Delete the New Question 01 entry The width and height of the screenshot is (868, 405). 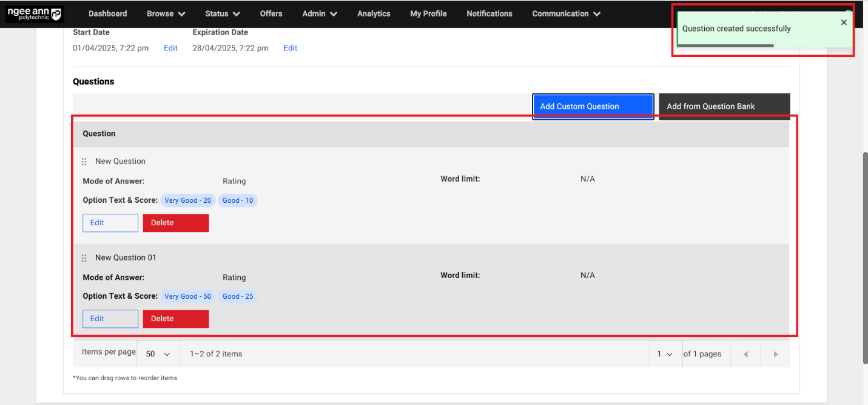[175, 319]
